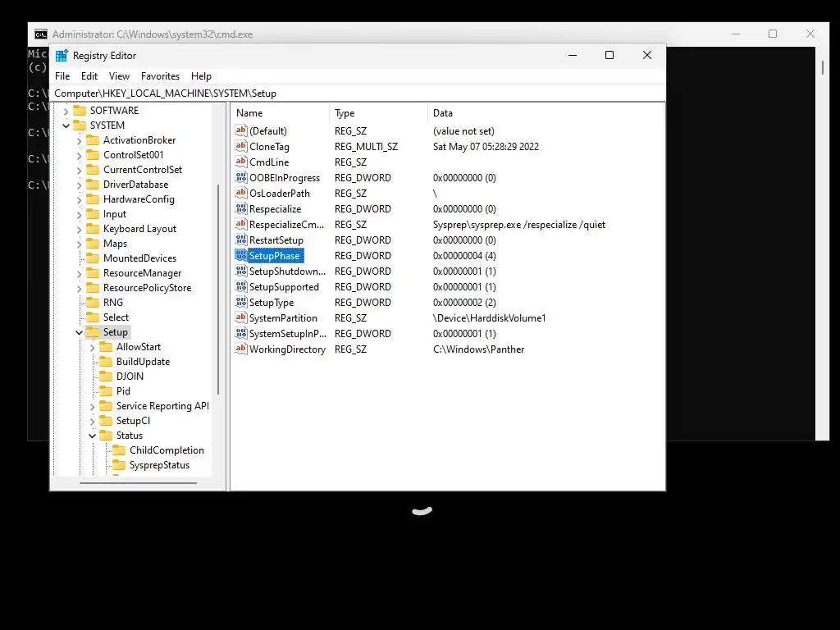
Task: Open the Favorites menu
Action: click(160, 76)
